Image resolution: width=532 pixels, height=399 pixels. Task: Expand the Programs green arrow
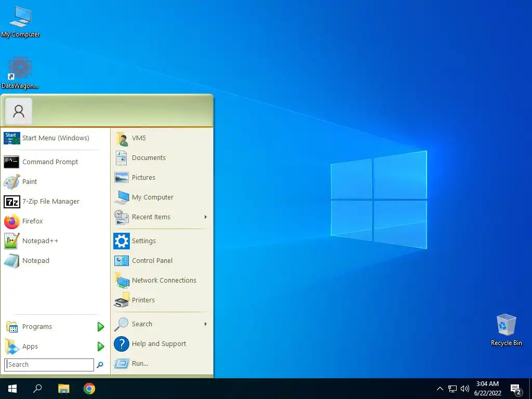pyautogui.click(x=100, y=327)
